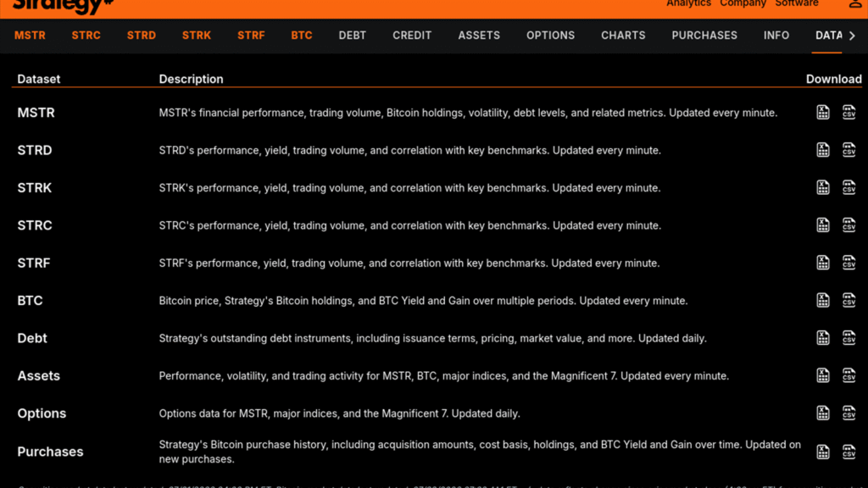Image resolution: width=868 pixels, height=488 pixels.
Task: View the CHARTS tab
Action: pyautogui.click(x=623, y=36)
